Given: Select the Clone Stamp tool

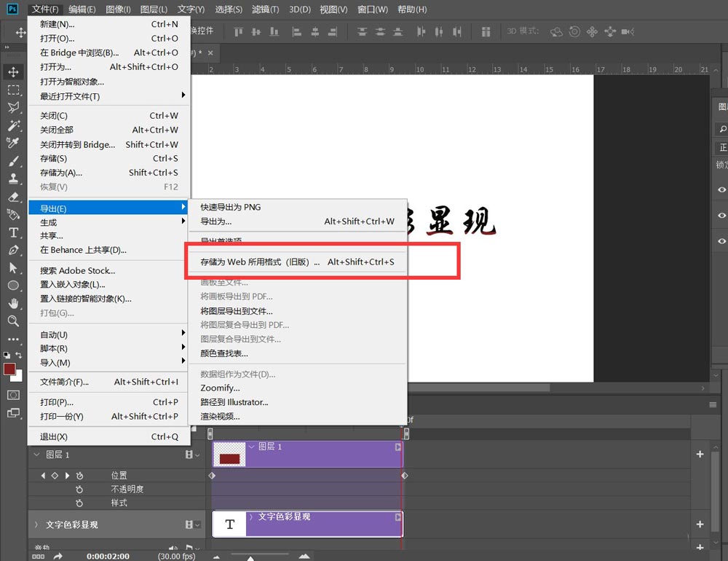Looking at the screenshot, I should click(x=13, y=178).
